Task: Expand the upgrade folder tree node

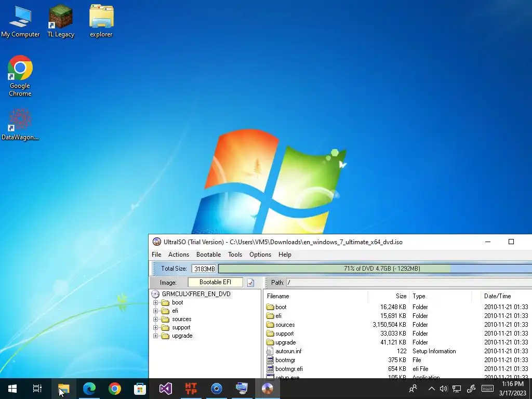Action: click(x=155, y=336)
